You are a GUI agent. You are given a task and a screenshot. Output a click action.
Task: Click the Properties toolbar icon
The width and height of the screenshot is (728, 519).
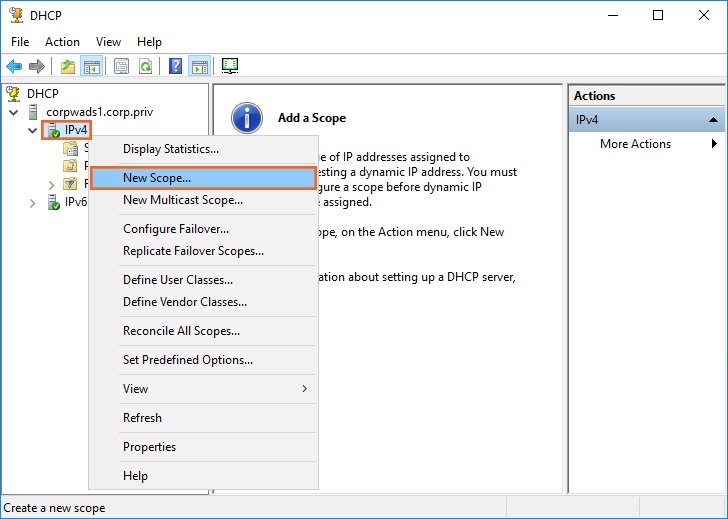coord(122,67)
